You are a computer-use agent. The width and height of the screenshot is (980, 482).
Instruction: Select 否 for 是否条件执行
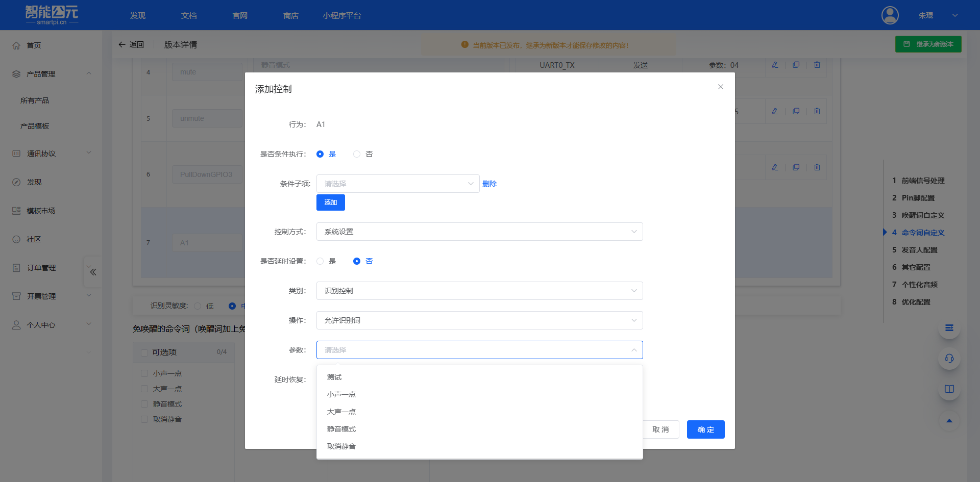pos(357,154)
